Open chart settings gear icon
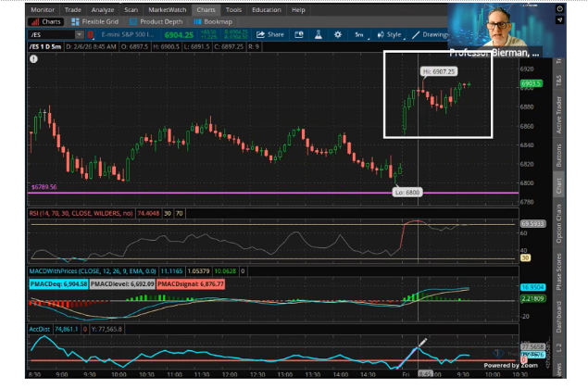This screenshot has width=588, height=389. coord(337,34)
